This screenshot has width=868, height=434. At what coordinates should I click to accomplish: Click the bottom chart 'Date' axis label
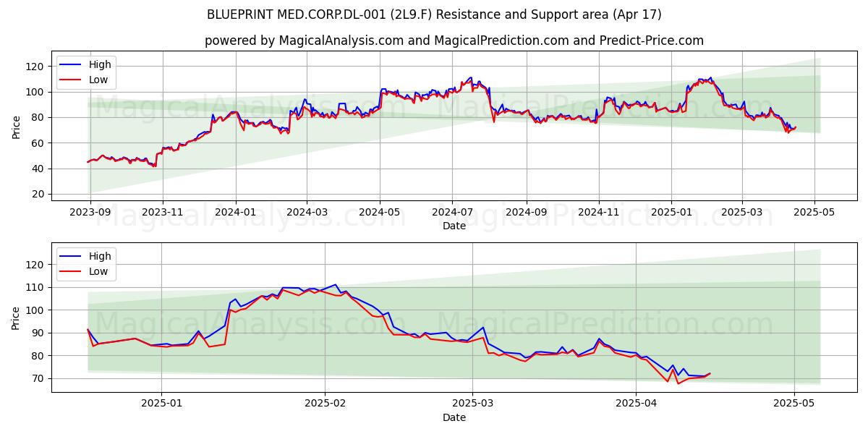tap(454, 417)
